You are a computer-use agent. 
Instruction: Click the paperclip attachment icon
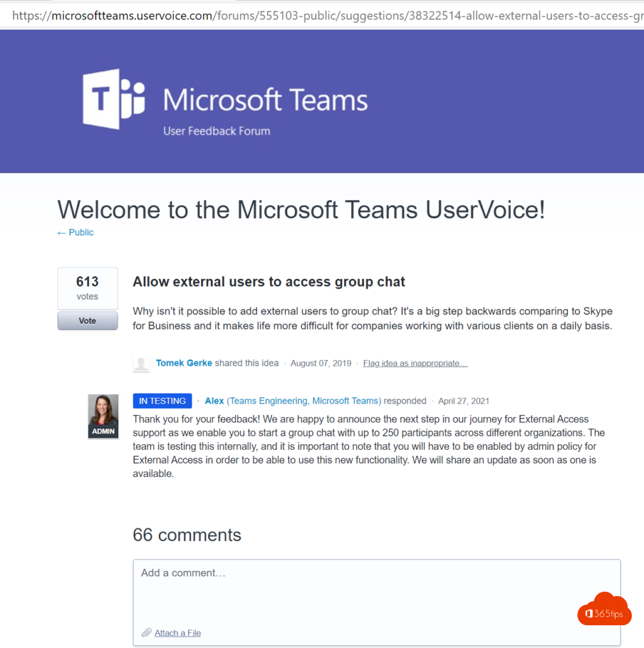point(146,633)
